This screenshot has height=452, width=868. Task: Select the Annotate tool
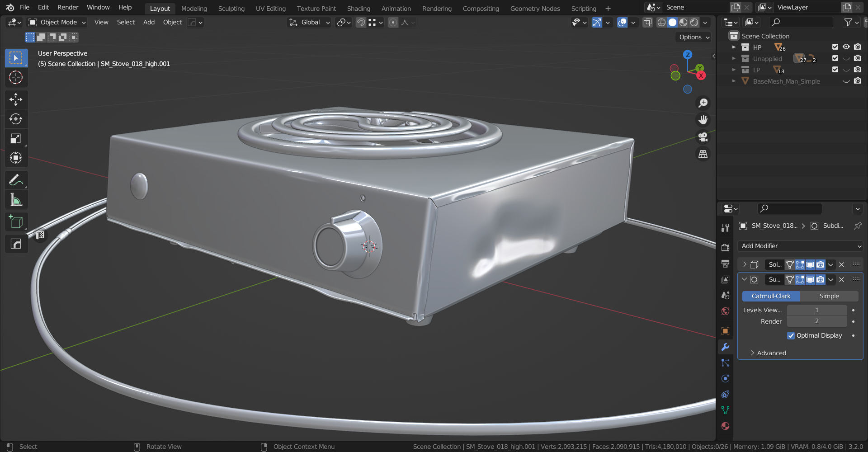coord(16,180)
